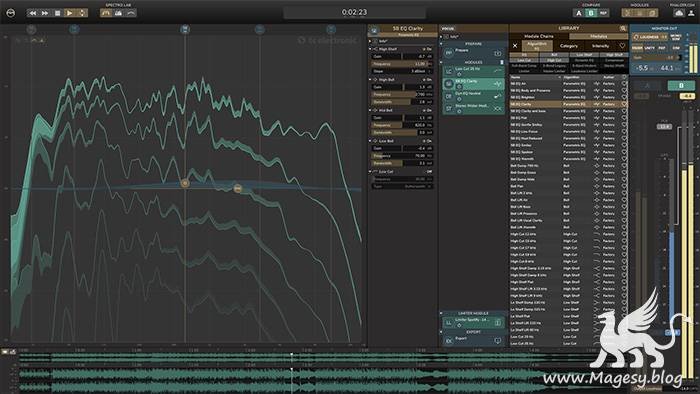Viewport: 700px width, 394px height.
Task: Click the first Modules layout icon
Action: click(x=628, y=13)
